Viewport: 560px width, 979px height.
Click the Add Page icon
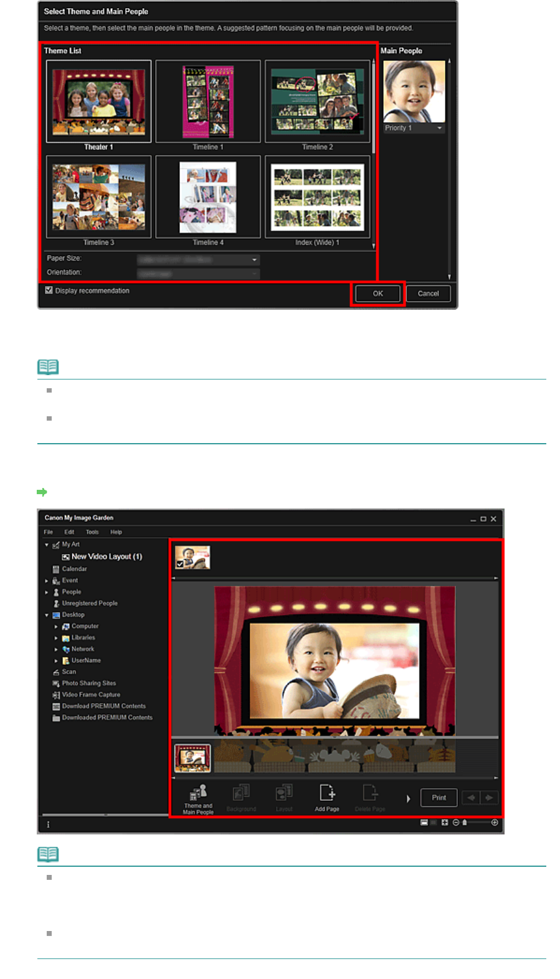327,798
